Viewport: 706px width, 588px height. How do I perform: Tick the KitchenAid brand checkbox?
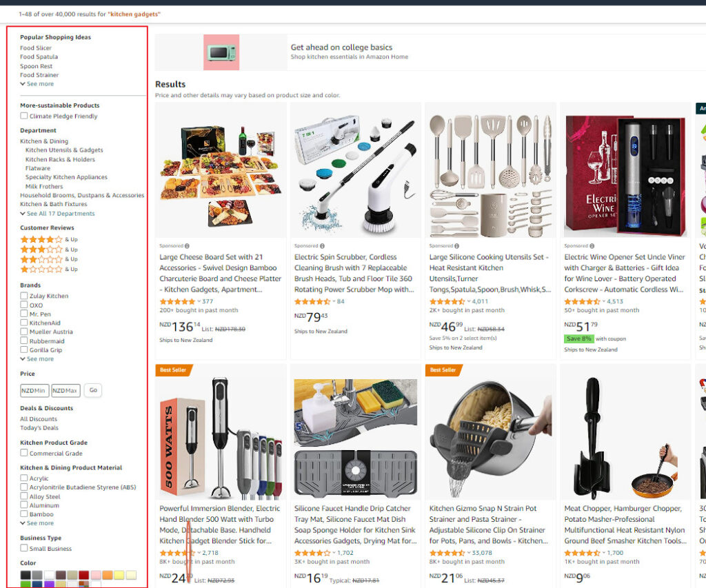pyautogui.click(x=24, y=323)
